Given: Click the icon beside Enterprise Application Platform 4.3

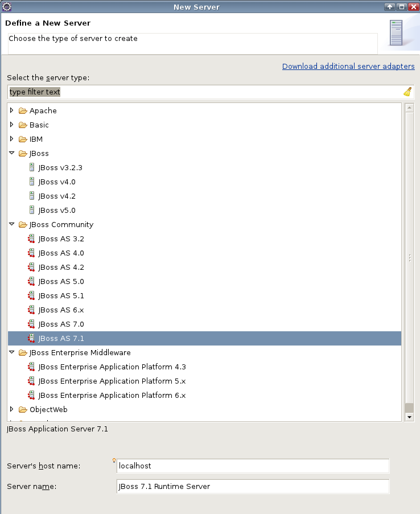Looking at the screenshot, I should [x=31, y=367].
